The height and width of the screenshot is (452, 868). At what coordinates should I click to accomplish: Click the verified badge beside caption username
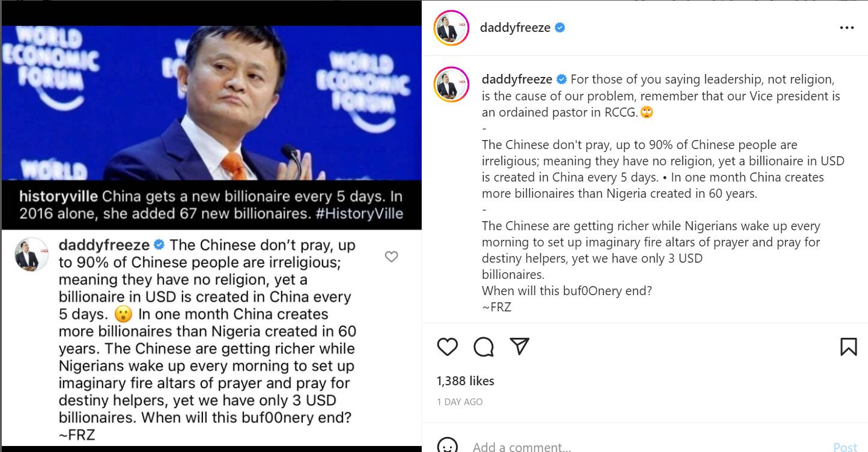pyautogui.click(x=562, y=79)
